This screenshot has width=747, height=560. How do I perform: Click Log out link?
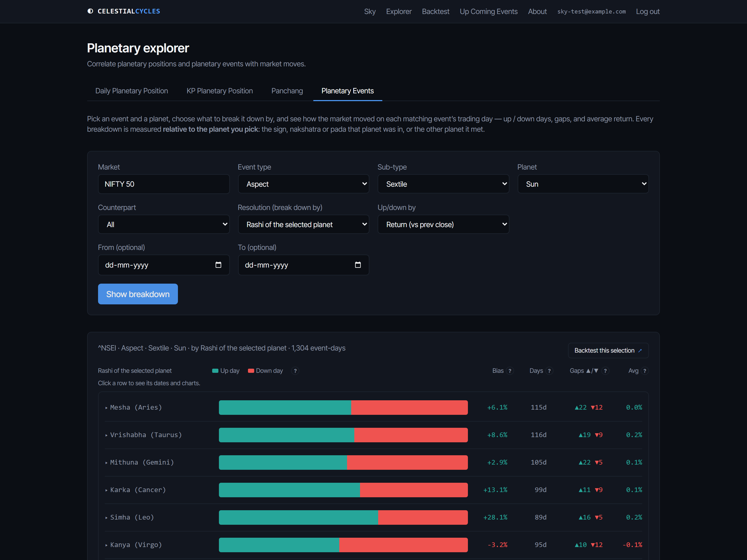click(648, 11)
